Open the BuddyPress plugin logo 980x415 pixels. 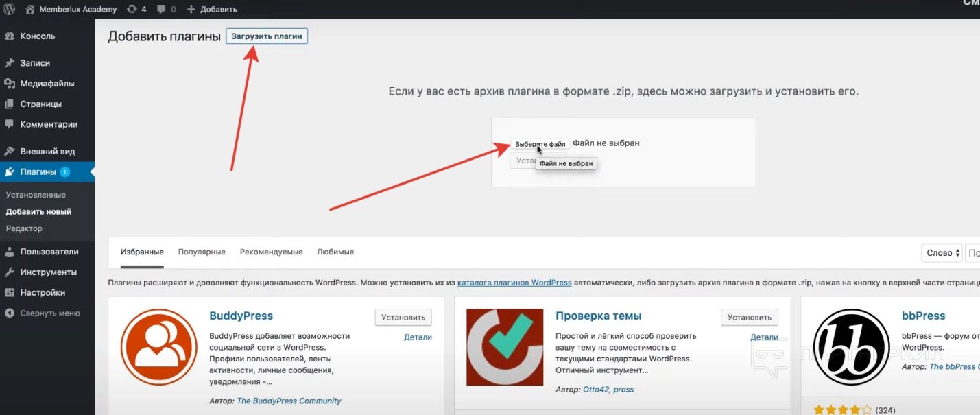pos(159,346)
